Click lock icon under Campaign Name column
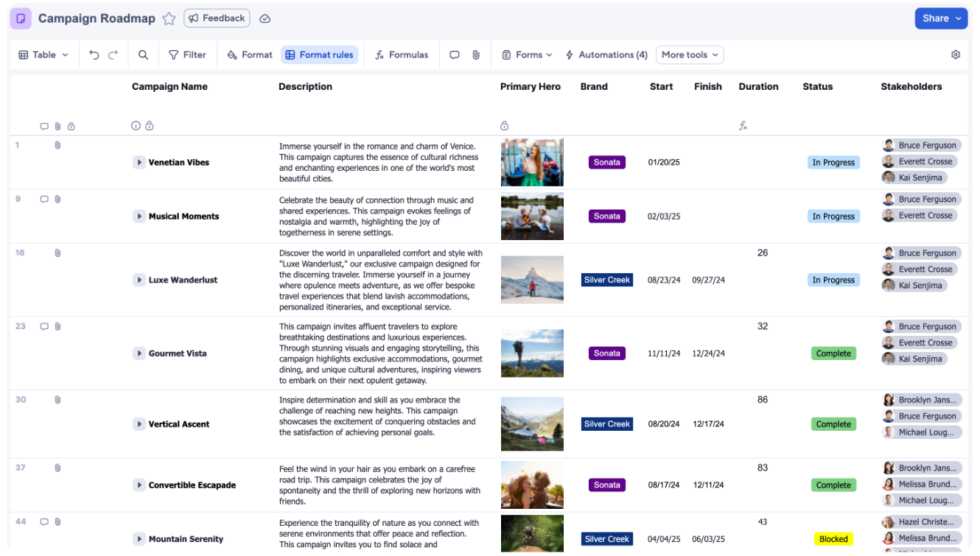 coord(149,126)
